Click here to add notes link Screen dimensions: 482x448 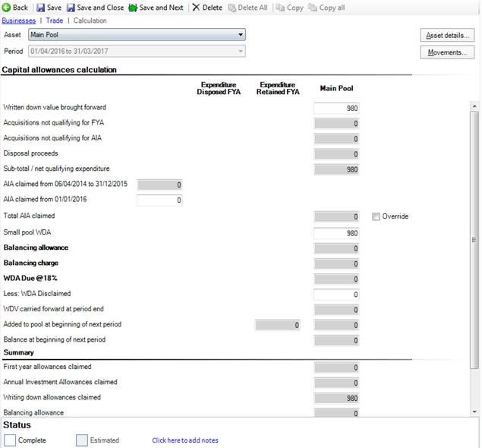pyautogui.click(x=185, y=440)
